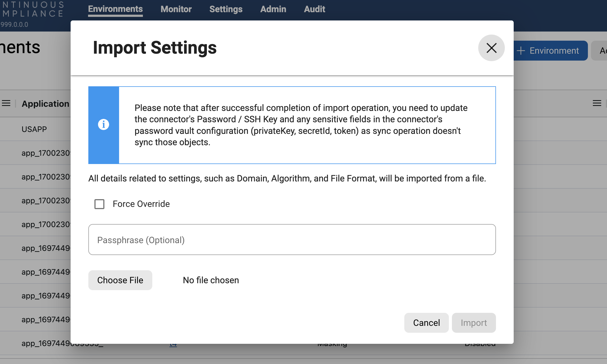The height and width of the screenshot is (364, 607).
Task: Open the t4 link at the bottom of the table
Action: click(173, 344)
